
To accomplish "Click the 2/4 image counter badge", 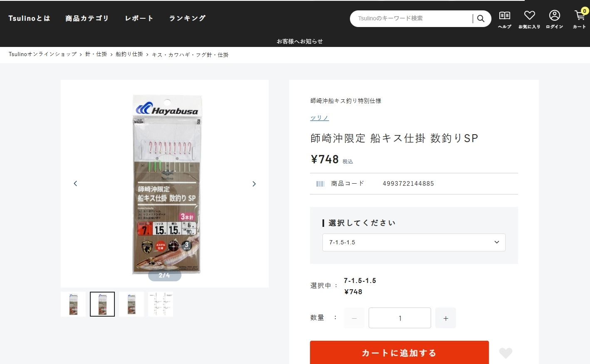I will coord(165,275).
